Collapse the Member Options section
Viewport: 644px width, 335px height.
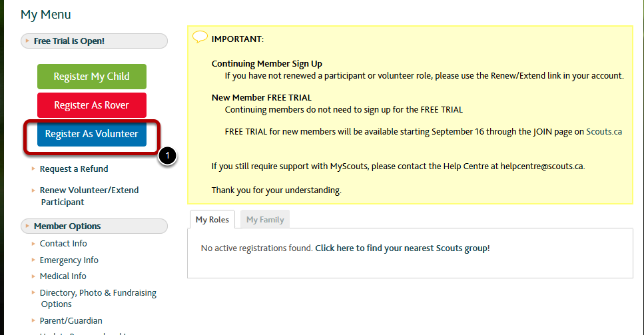(x=94, y=226)
